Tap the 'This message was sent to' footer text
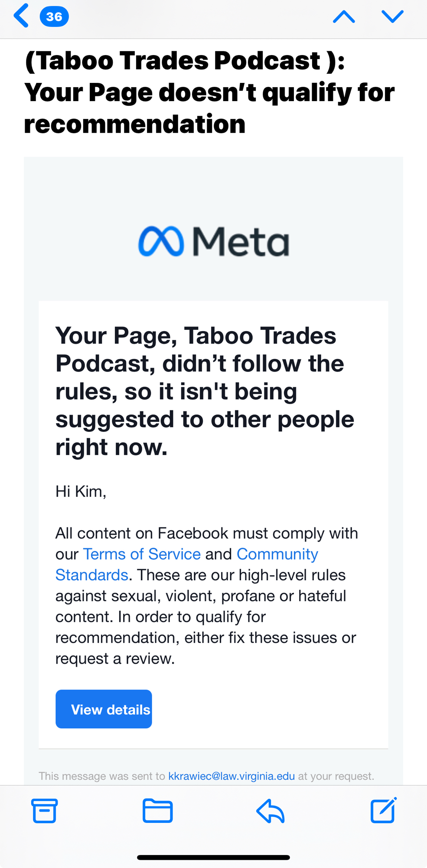This screenshot has width=427, height=868. (102, 776)
